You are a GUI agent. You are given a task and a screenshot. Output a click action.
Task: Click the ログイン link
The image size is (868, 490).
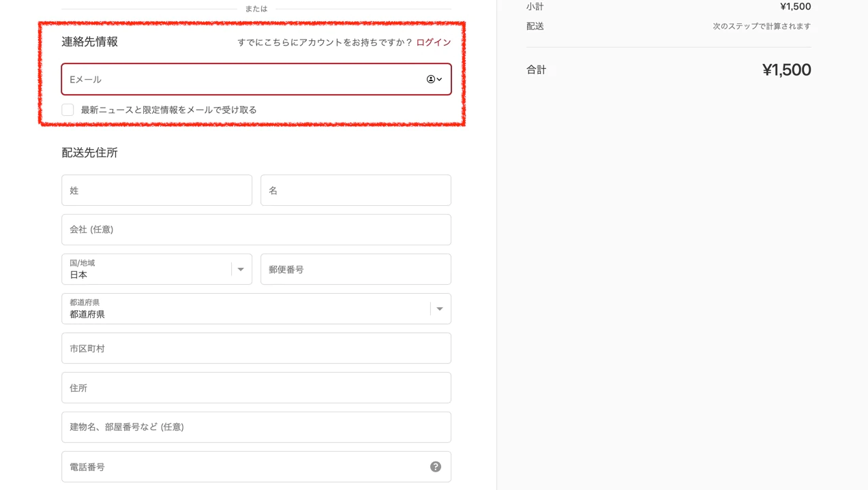pyautogui.click(x=434, y=42)
